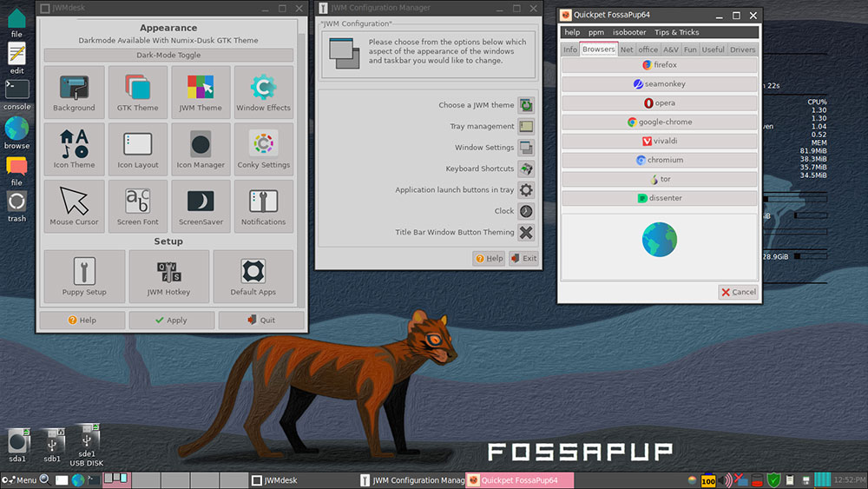Open JWM Theme selector in JWMdesk
This screenshot has height=489, width=868.
[x=201, y=92]
